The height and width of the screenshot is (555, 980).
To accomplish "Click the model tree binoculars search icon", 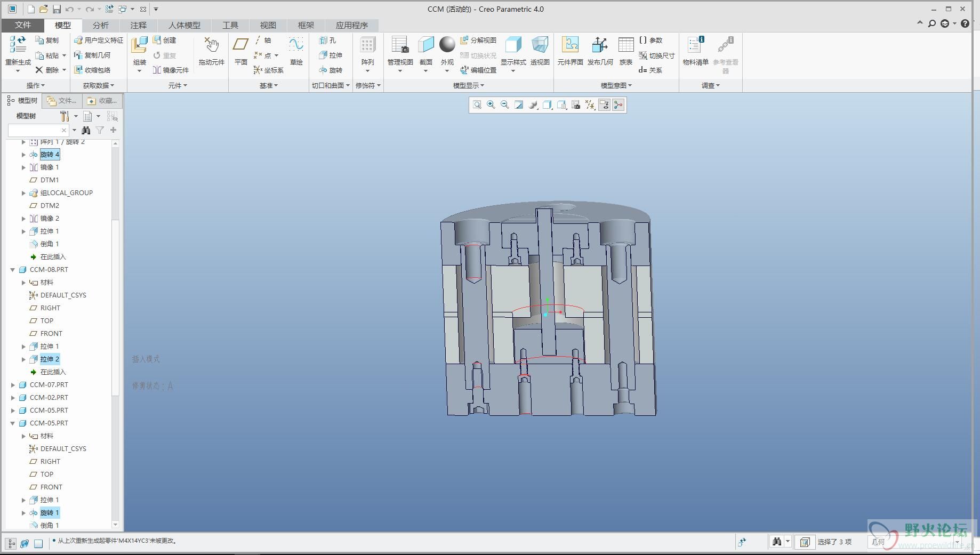I will click(x=86, y=130).
